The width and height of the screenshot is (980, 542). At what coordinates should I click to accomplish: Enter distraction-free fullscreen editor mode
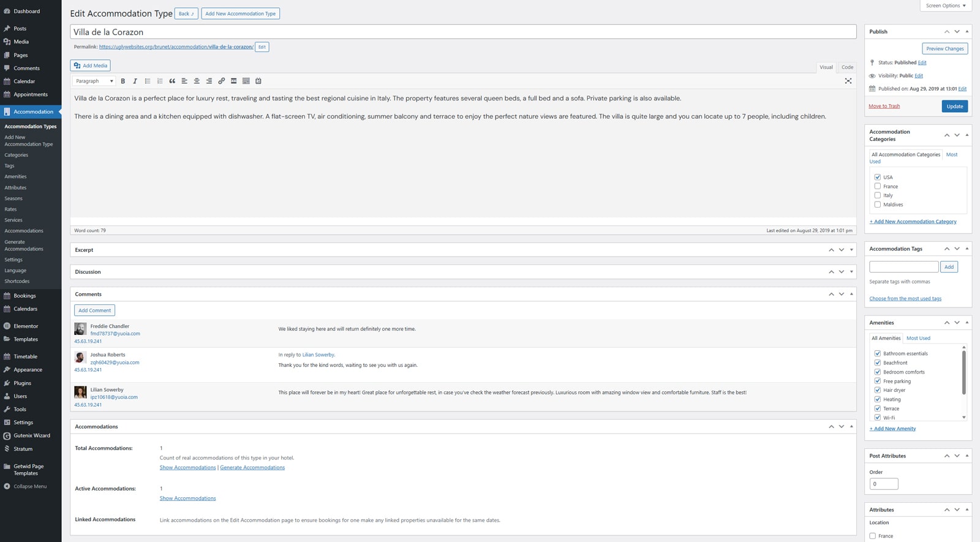tap(848, 81)
